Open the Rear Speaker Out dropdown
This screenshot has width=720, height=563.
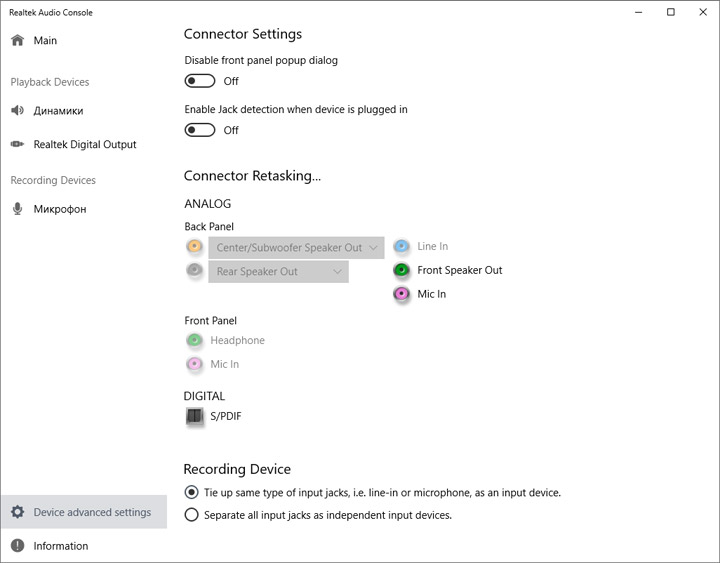(278, 271)
